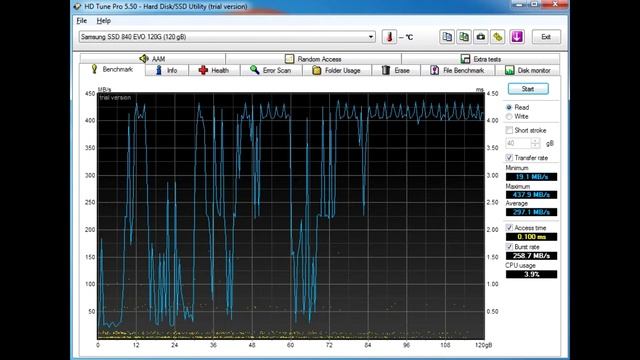Enable the Short stroke checkbox
Screen dimensions: 640x360
point(509,130)
